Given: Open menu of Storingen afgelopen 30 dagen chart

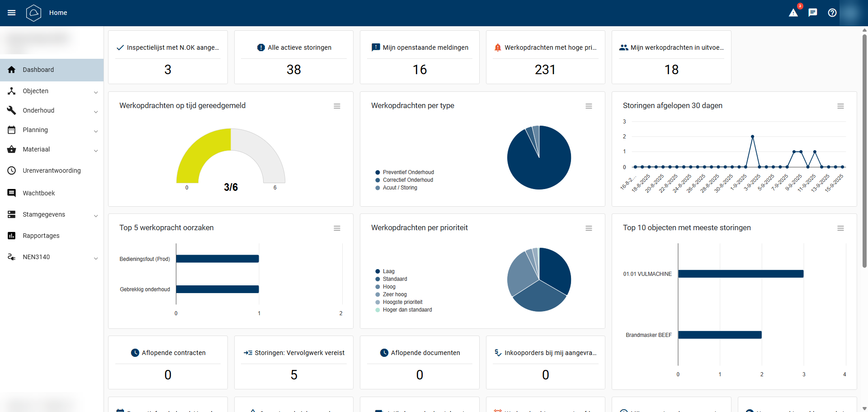Looking at the screenshot, I should click(840, 106).
